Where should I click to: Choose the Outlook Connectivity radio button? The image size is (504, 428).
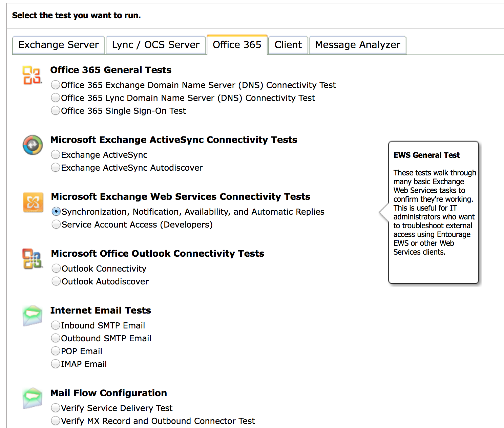(56, 268)
